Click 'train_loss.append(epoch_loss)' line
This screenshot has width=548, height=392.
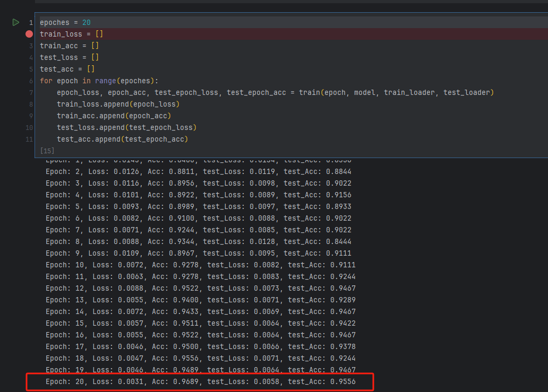point(118,104)
